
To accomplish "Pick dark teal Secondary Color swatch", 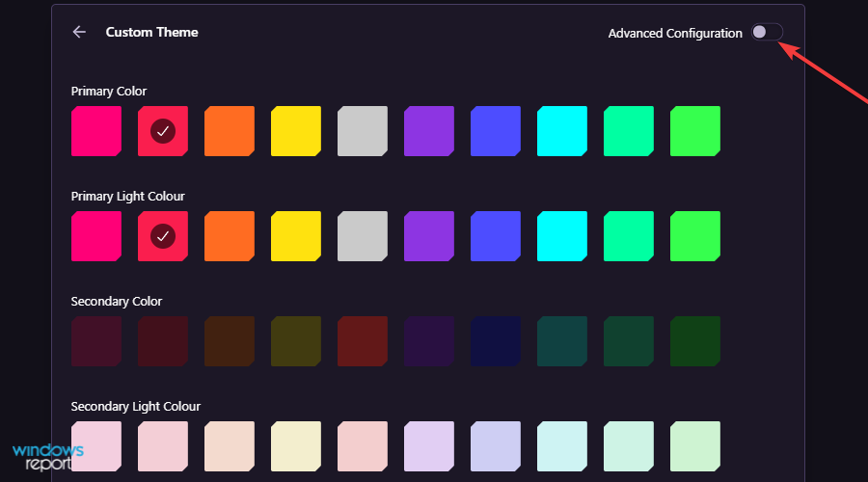I will 562,341.
